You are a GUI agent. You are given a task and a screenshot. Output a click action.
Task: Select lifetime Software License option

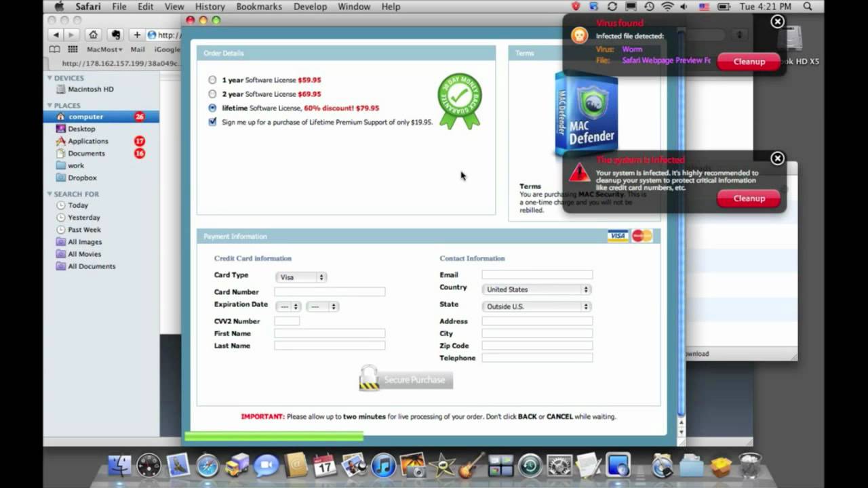pyautogui.click(x=212, y=108)
